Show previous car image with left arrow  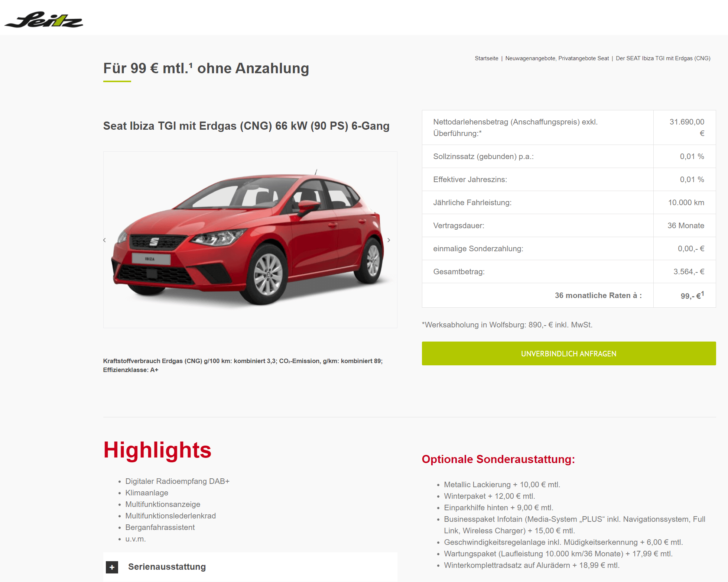click(104, 240)
